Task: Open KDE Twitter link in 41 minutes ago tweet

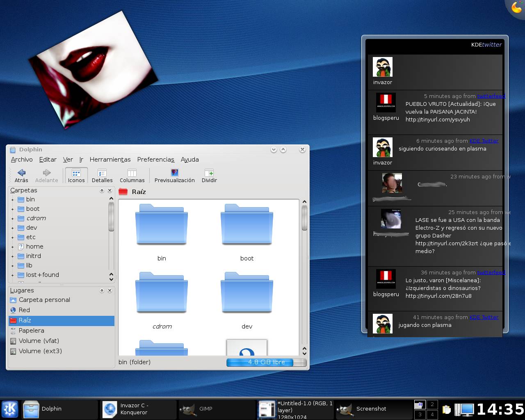Action: coord(484,317)
